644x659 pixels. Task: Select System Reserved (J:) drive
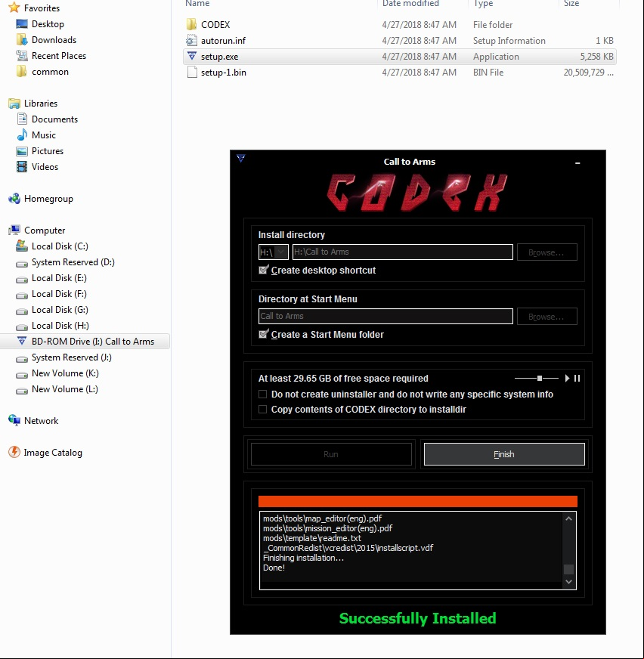63,357
